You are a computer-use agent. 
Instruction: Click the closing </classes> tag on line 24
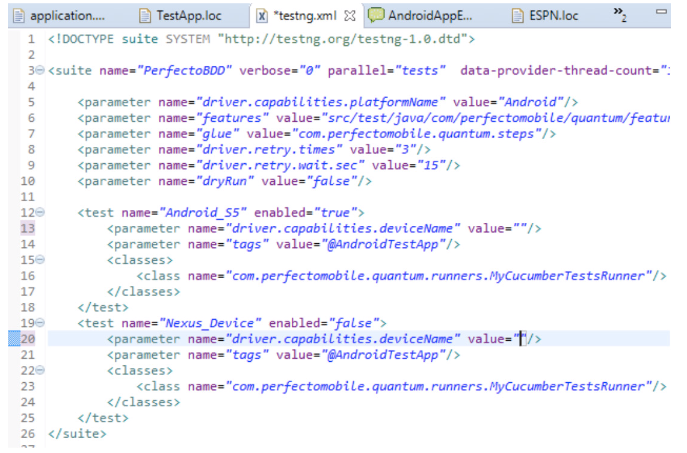click(x=143, y=402)
